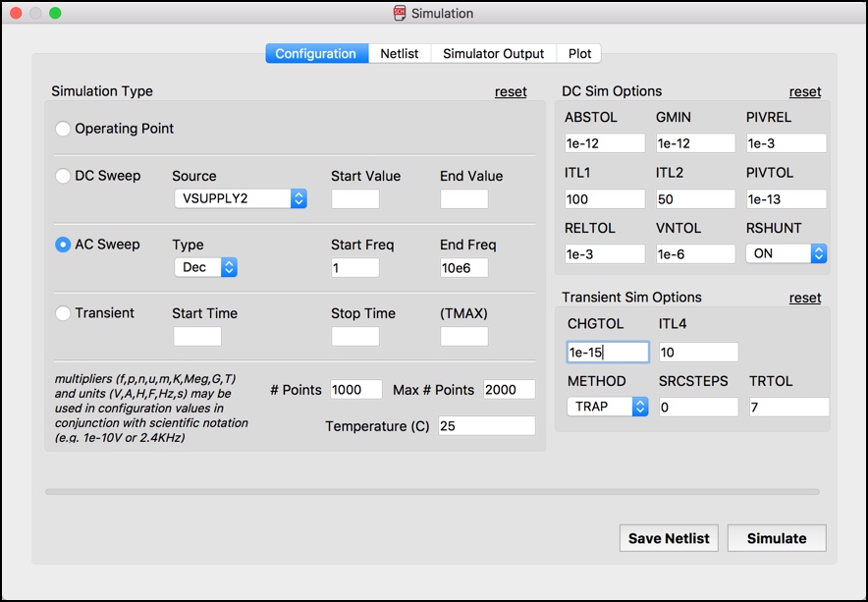Open the RSHUNT dropdown set to ON
Image resolution: width=868 pixels, height=602 pixels.
click(786, 253)
